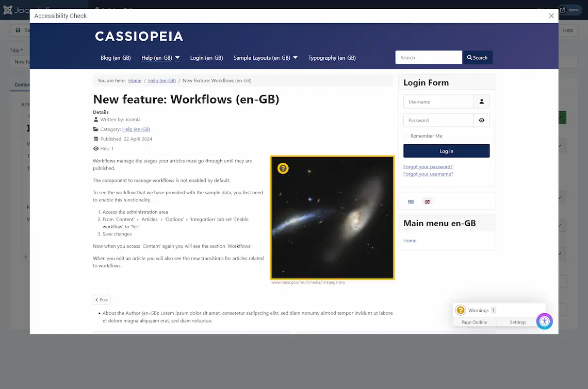Viewport: 588px width, 389px height.
Task: Switch the site language to Greek flag
Action: (411, 201)
